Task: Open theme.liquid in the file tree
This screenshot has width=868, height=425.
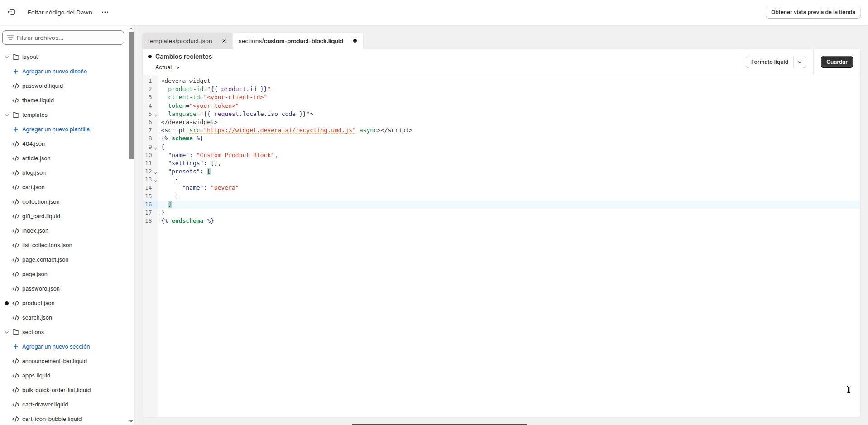Action: (x=38, y=100)
